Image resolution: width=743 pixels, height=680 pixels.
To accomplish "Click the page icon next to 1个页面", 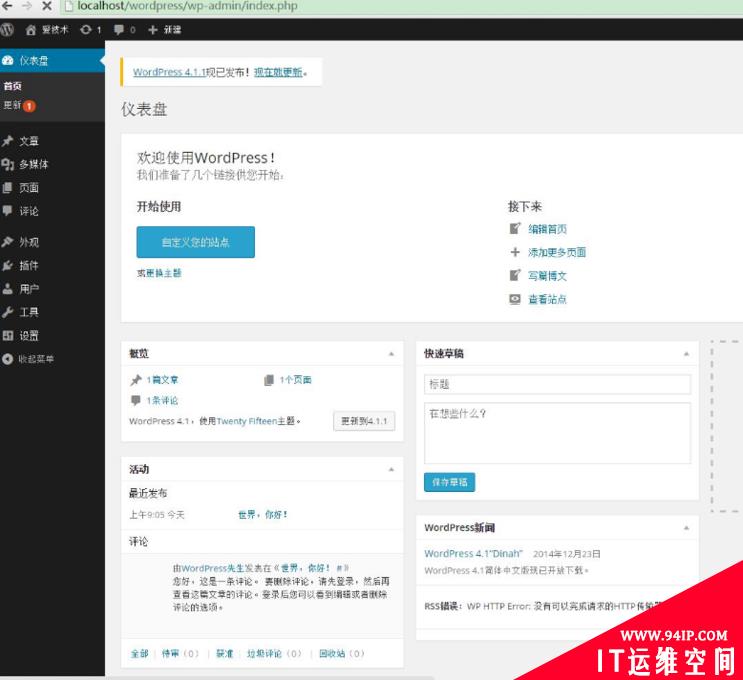I will (269, 380).
